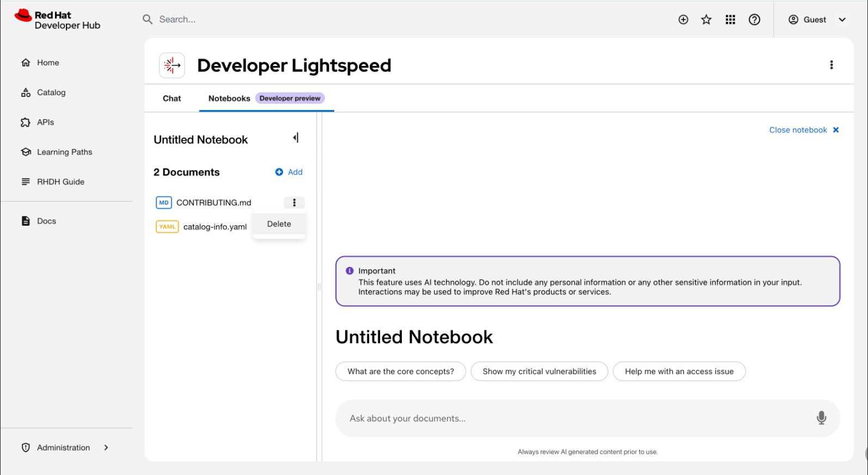Click the Guest account button label
Viewport: 868px width, 475px height.
point(815,20)
